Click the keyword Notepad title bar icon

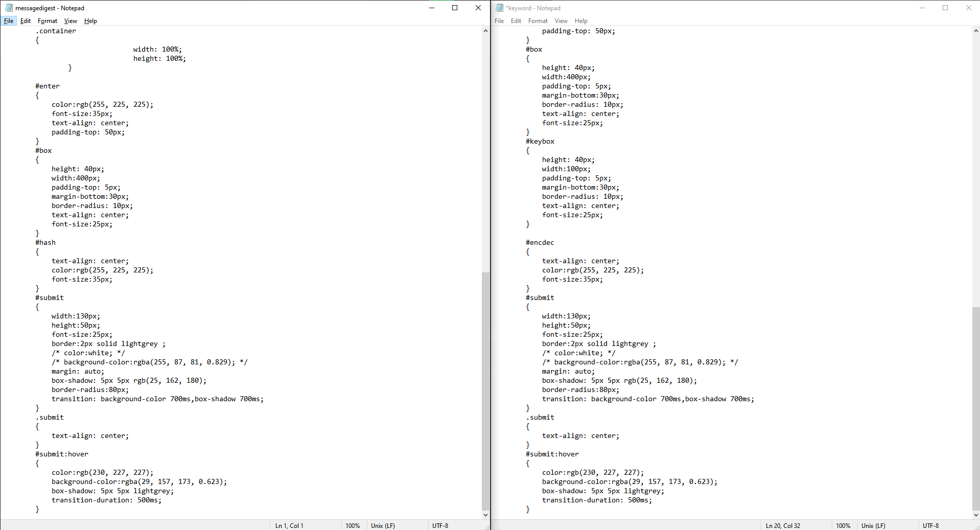click(499, 8)
